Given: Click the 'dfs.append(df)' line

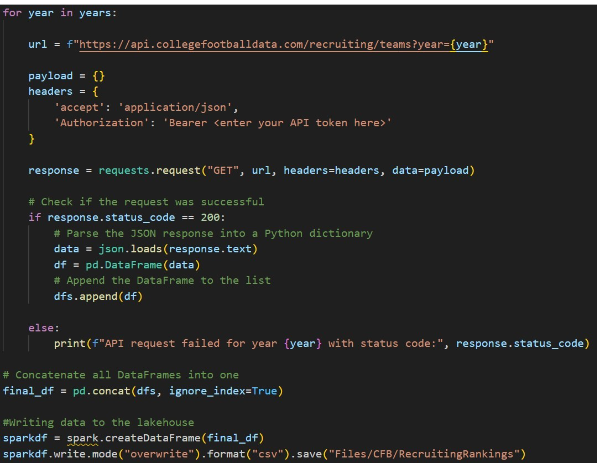Looking at the screenshot, I should pyautogui.click(x=98, y=296).
